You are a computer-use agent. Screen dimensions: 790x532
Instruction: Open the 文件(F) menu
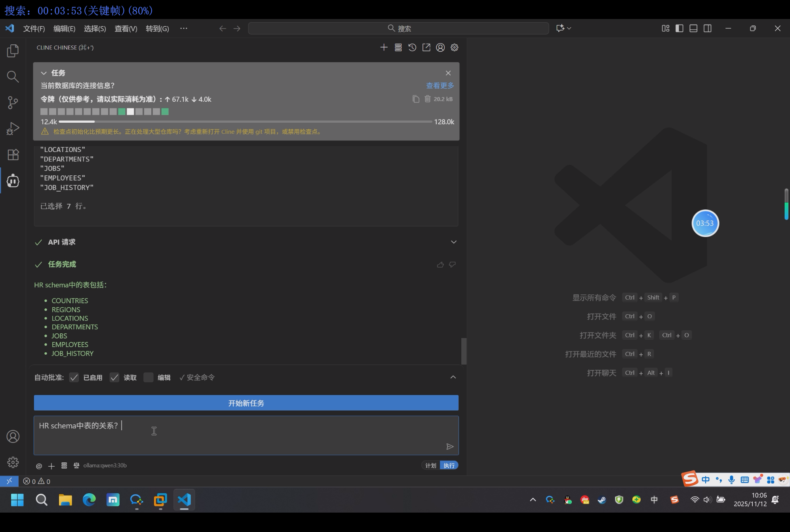[x=34, y=28]
